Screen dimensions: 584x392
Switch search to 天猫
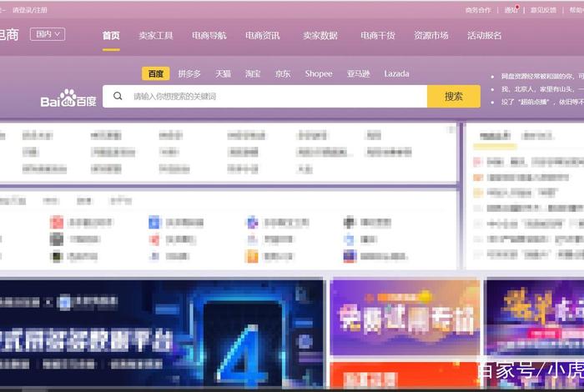click(223, 73)
